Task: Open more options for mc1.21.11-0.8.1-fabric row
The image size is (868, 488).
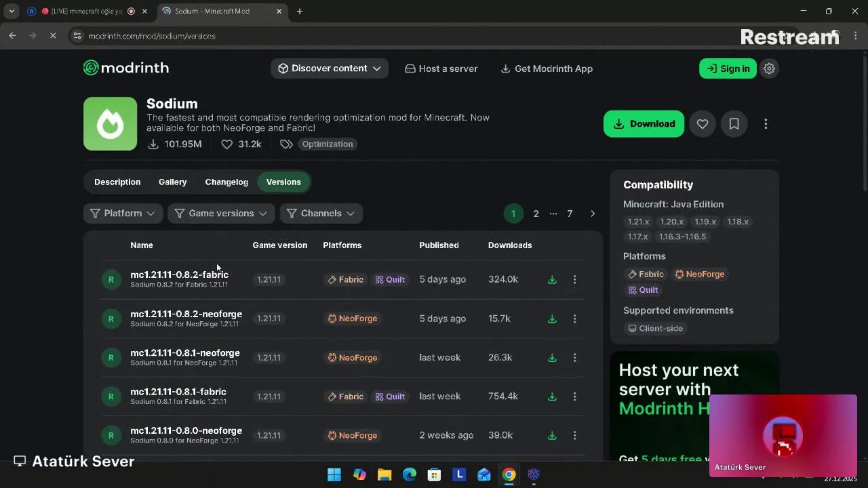Action: click(x=574, y=396)
